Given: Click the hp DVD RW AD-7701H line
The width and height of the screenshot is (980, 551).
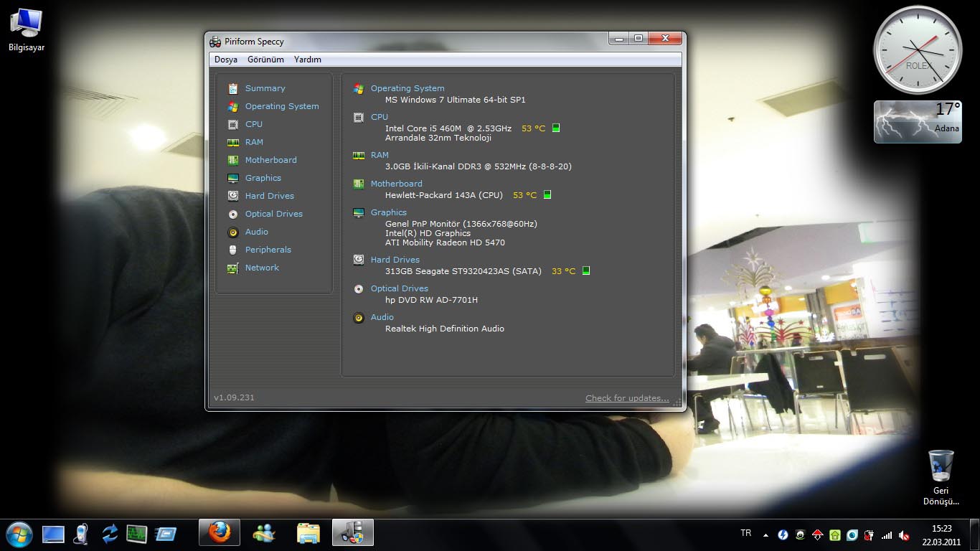Looking at the screenshot, I should 431,300.
